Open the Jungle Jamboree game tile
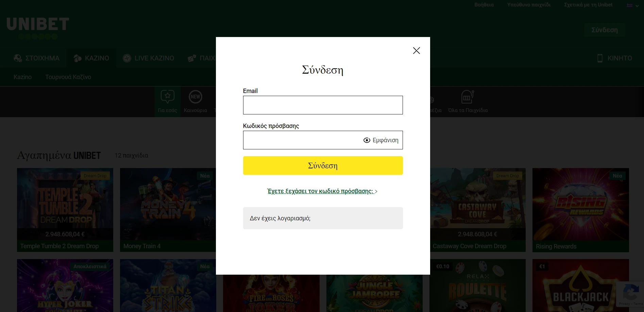 click(x=374, y=293)
